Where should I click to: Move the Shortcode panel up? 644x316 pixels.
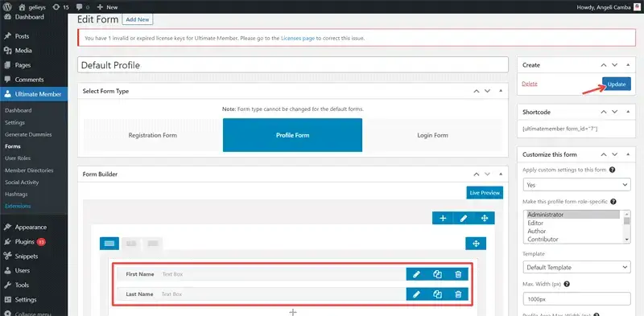[x=603, y=112]
